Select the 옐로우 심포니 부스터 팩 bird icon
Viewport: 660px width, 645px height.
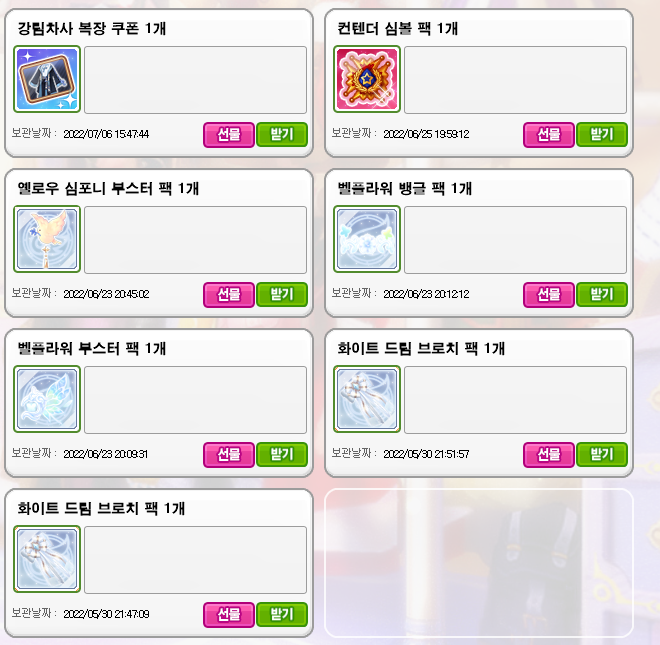(x=47, y=239)
